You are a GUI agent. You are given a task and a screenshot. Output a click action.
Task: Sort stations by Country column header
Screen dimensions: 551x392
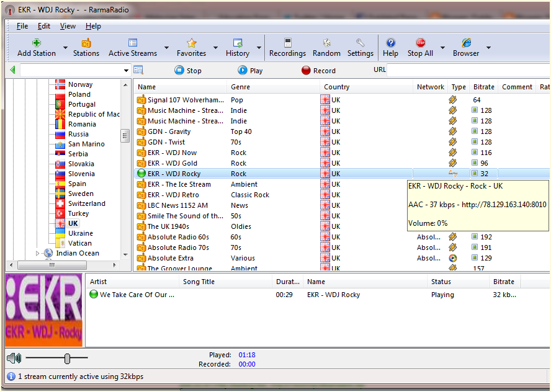tap(367, 87)
